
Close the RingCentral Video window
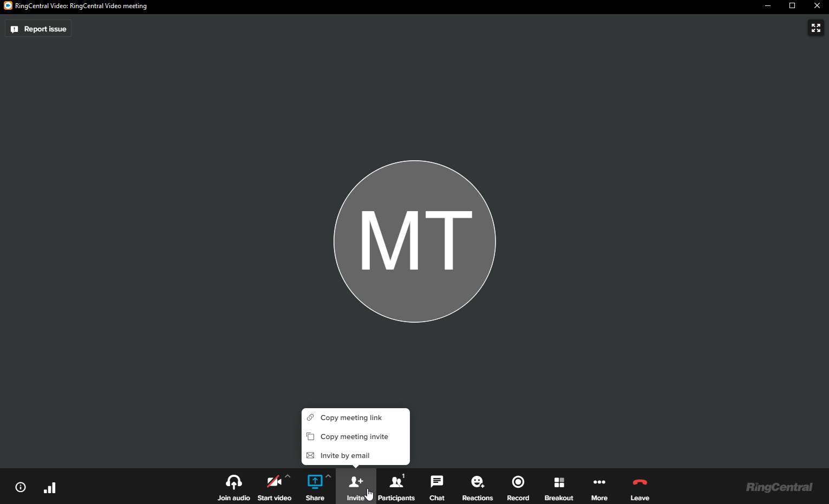(x=817, y=6)
